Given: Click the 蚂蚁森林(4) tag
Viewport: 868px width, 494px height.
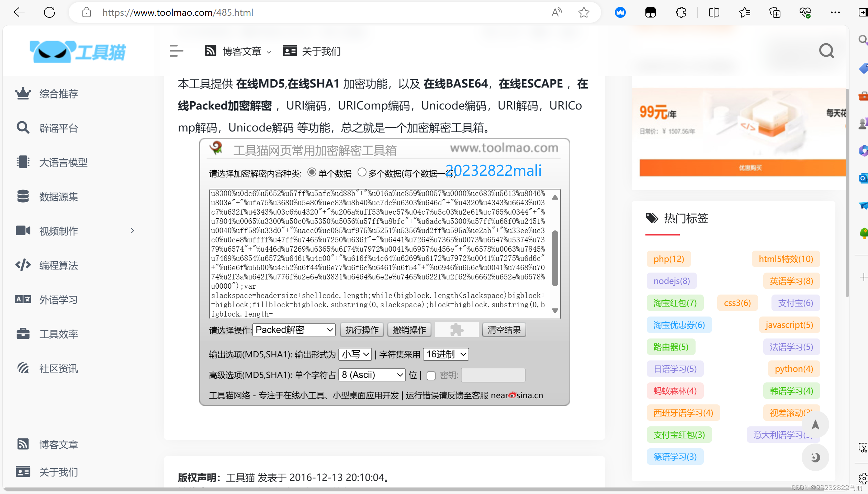Looking at the screenshot, I should pos(675,391).
